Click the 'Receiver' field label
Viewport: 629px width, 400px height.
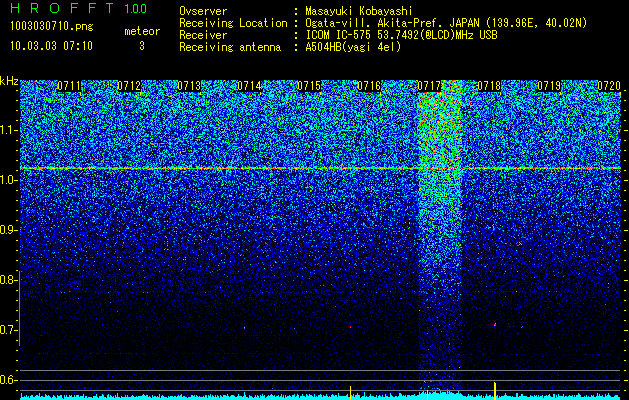tap(203, 35)
